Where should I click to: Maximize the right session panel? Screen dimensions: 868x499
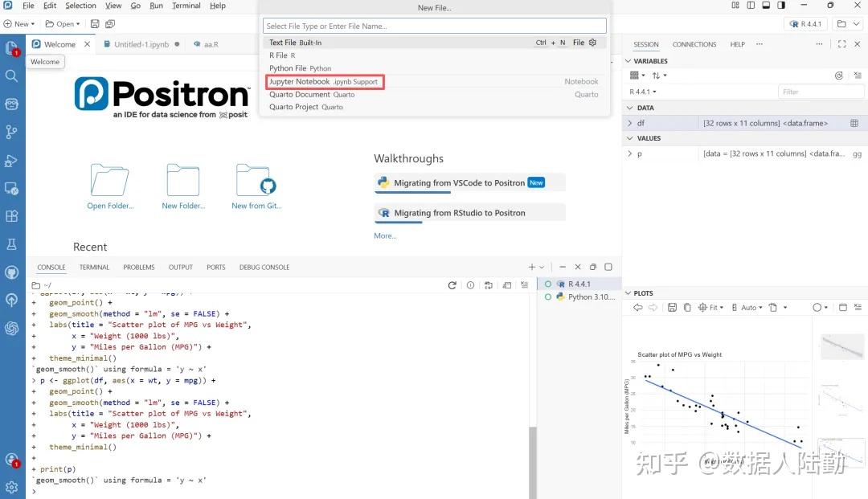pos(842,44)
